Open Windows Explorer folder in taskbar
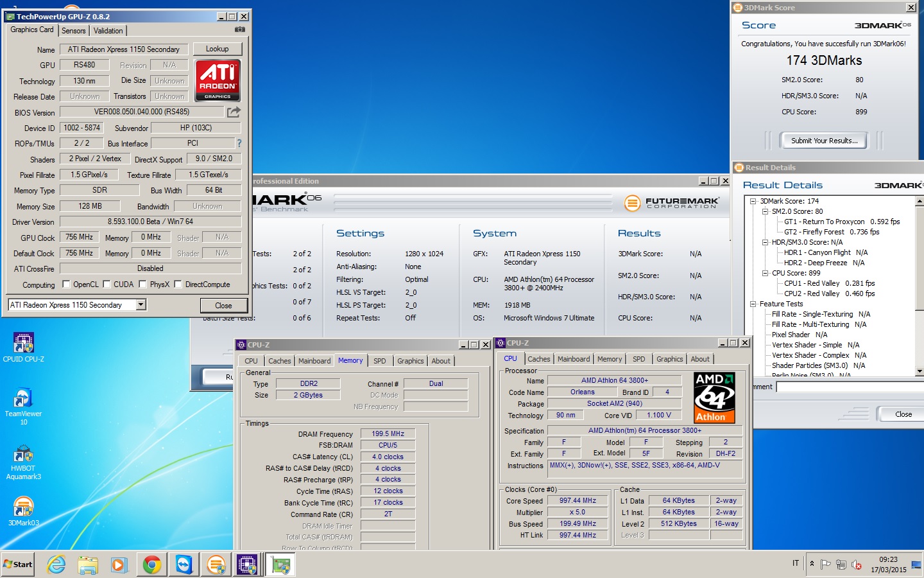Viewport: 924px width, 578px height. point(88,565)
